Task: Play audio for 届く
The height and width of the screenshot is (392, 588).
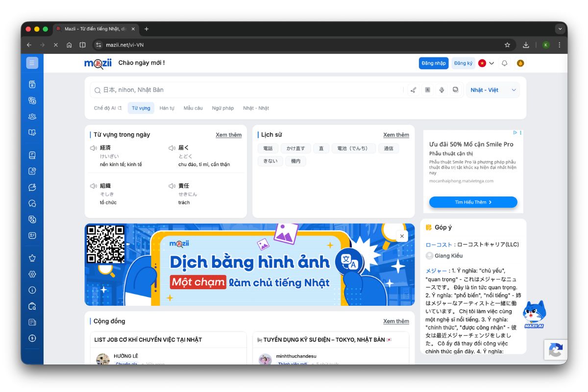Action: [x=172, y=147]
